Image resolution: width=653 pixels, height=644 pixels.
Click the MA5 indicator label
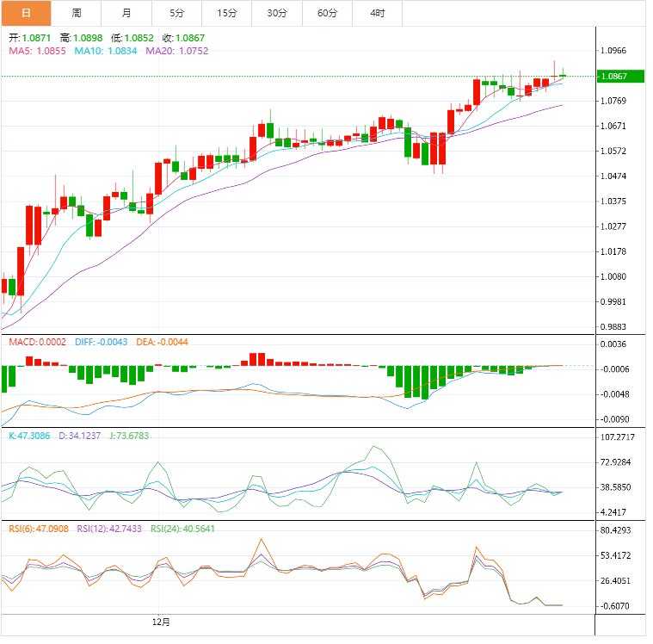(37, 52)
